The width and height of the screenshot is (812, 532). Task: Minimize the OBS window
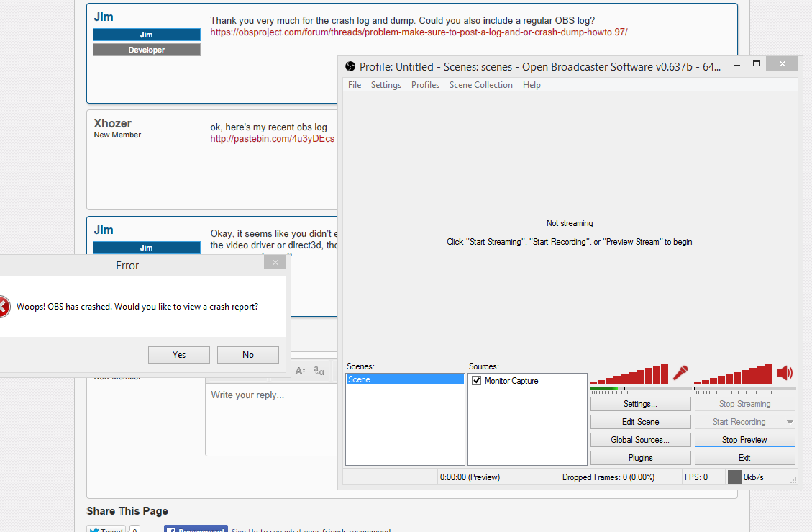click(737, 65)
